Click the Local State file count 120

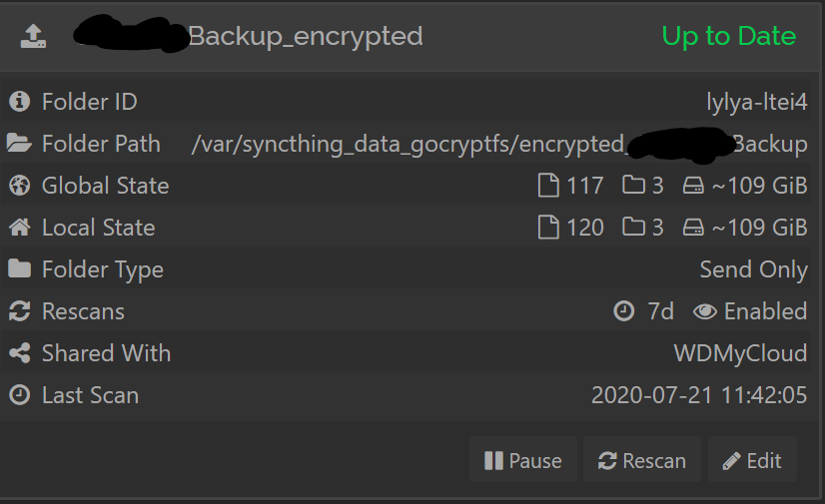[x=584, y=228]
